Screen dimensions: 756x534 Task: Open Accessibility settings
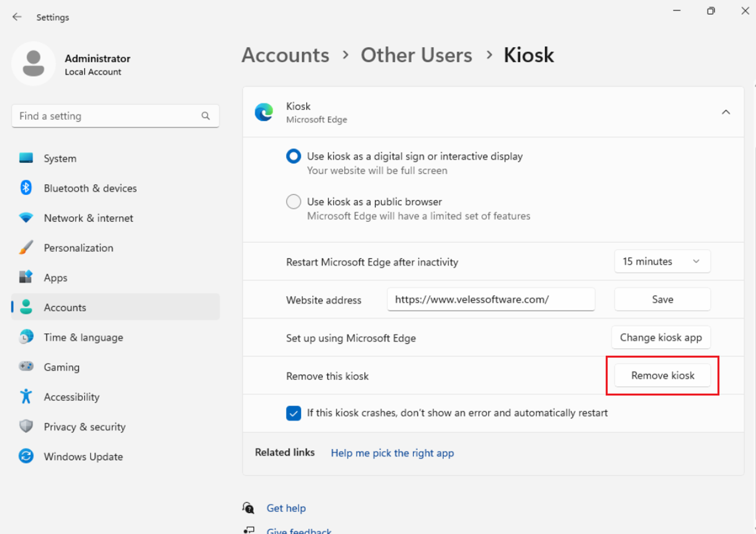115,397
